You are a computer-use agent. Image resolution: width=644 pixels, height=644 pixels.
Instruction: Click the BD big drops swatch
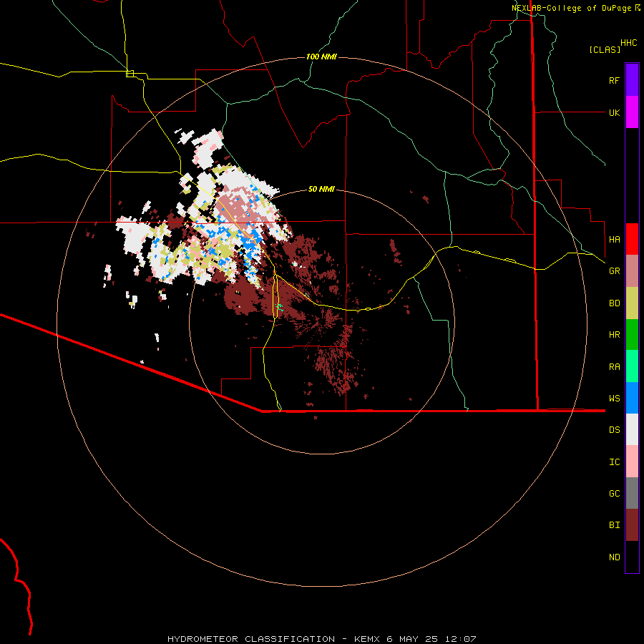click(x=632, y=303)
